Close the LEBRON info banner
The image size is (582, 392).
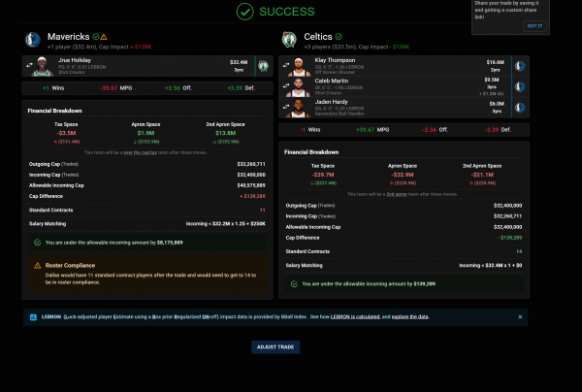[520, 316]
